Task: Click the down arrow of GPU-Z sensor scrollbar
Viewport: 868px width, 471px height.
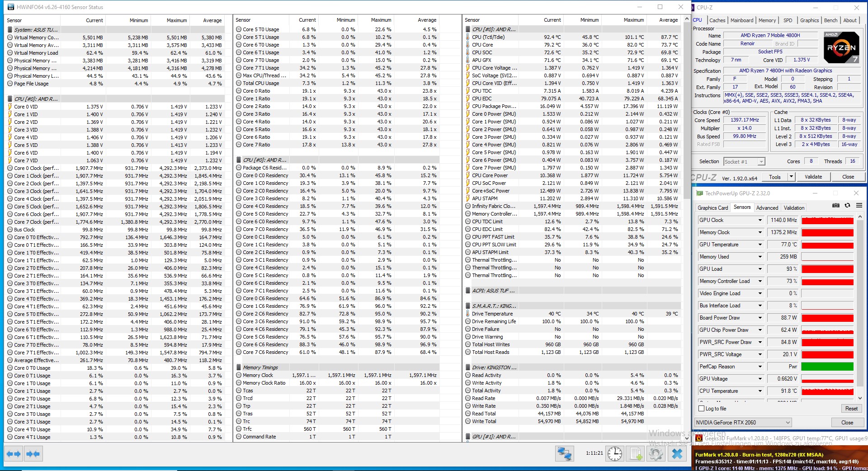Action: pyautogui.click(x=859, y=398)
